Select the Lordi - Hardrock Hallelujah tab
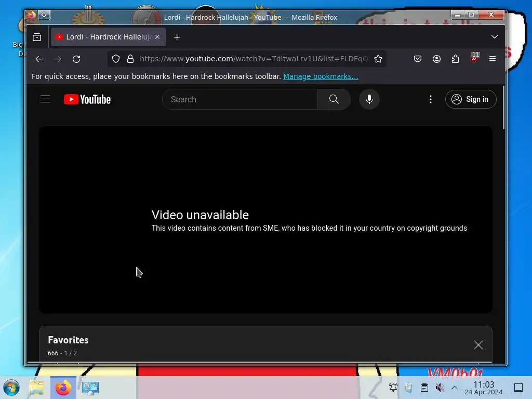Image resolution: width=532 pixels, height=399 pixels. [x=108, y=37]
